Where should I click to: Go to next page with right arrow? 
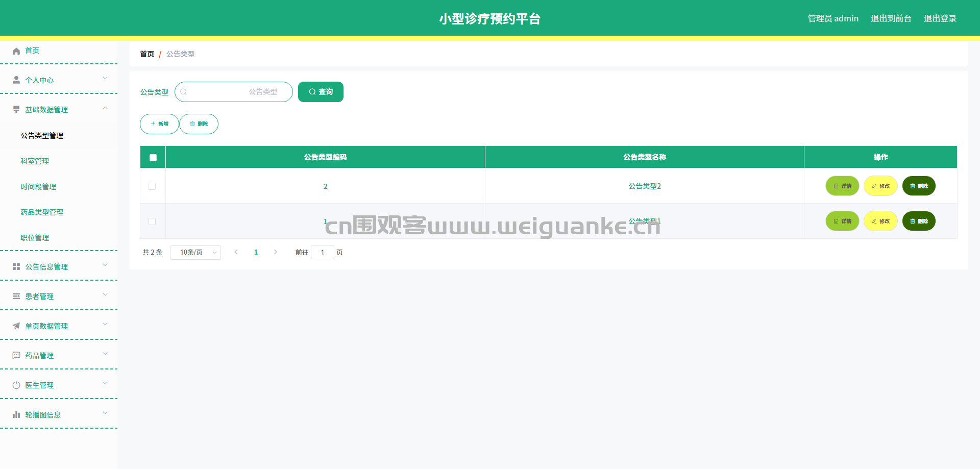coord(276,252)
